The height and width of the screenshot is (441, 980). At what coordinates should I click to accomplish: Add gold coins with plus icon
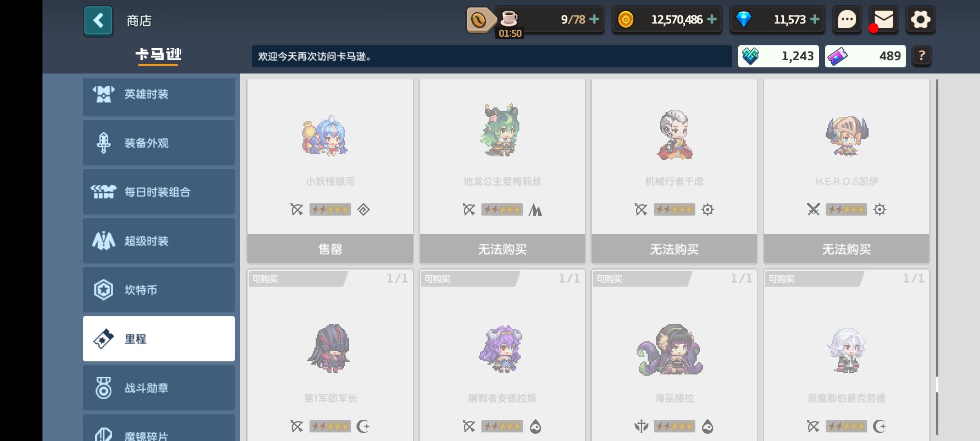coord(712,19)
